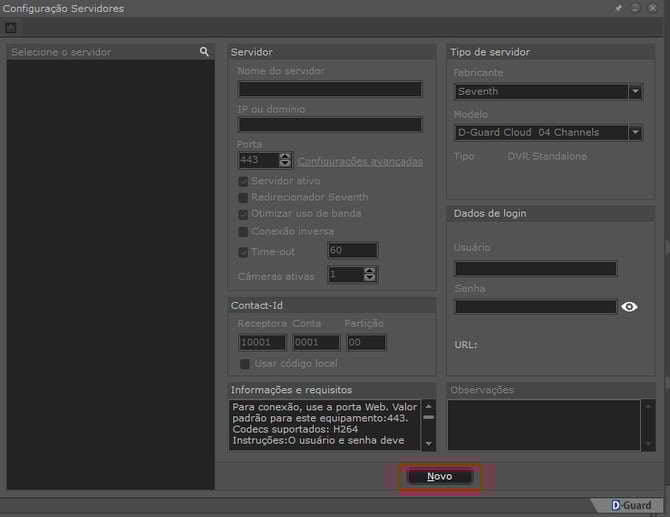Viewport: 670px width, 517px height.
Task: Focus the Usuário login field
Action: click(535, 268)
